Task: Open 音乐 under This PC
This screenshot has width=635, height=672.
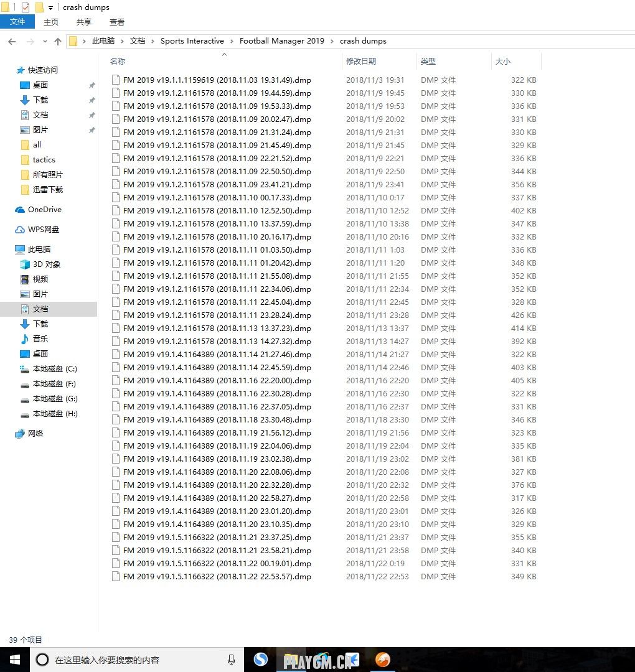Action: [40, 339]
